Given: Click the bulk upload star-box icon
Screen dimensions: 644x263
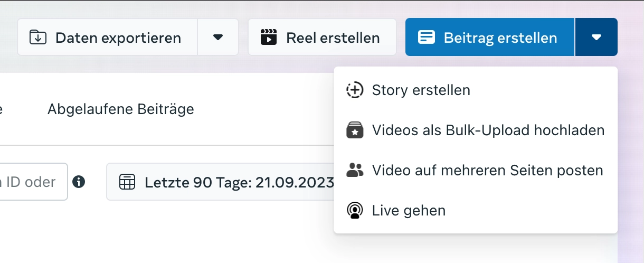Looking at the screenshot, I should click(x=355, y=130).
